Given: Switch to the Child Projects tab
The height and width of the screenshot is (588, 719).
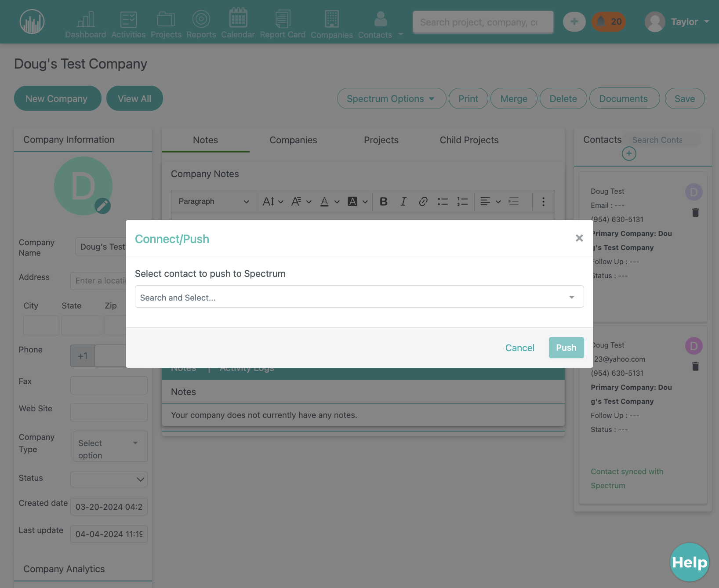Looking at the screenshot, I should click(469, 140).
